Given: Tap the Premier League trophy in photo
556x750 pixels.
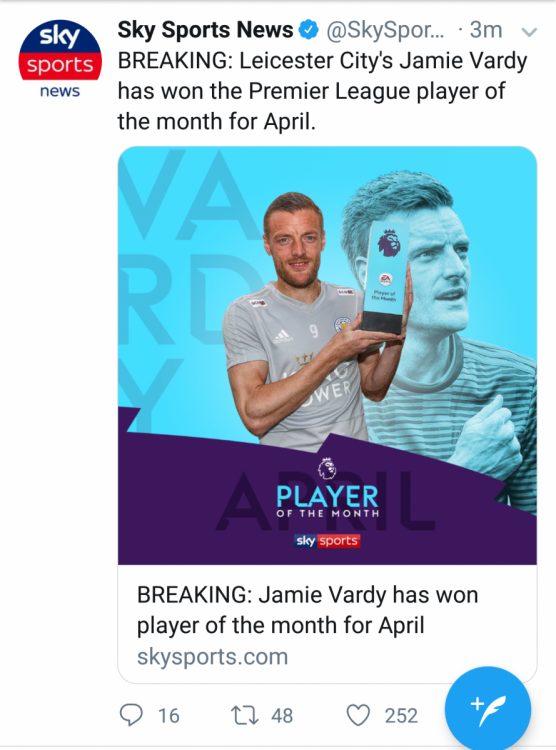Looking at the screenshot, I should point(386,276).
